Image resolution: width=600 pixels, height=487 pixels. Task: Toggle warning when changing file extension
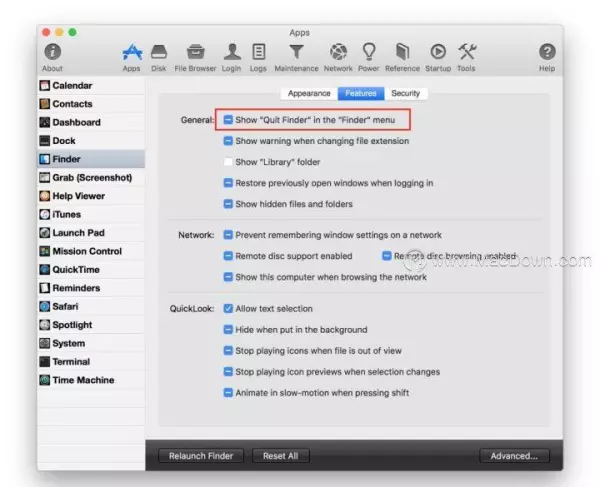click(x=228, y=141)
